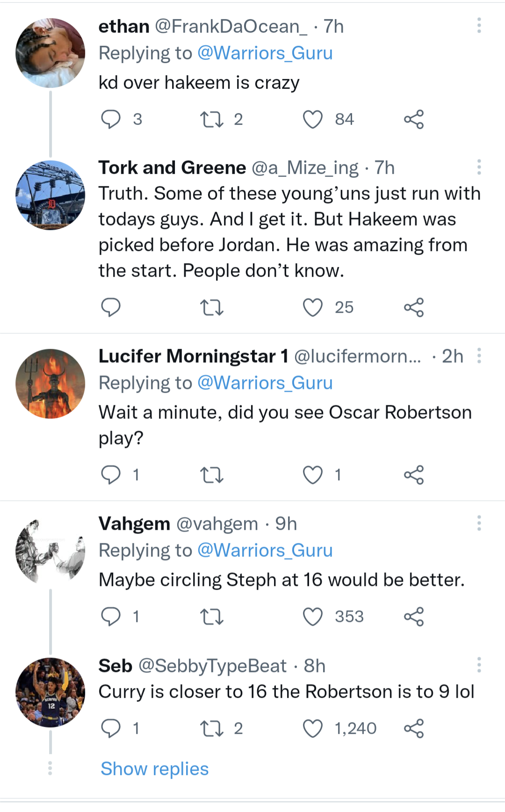Reply to Lucifer Morningstar's Oscar Robertson tweet
The height and width of the screenshot is (812, 505).
(111, 475)
